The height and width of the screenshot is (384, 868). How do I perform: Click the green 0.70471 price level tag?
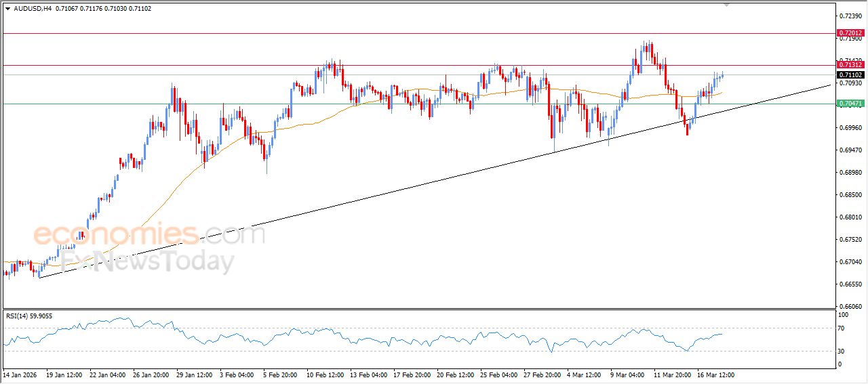850,104
